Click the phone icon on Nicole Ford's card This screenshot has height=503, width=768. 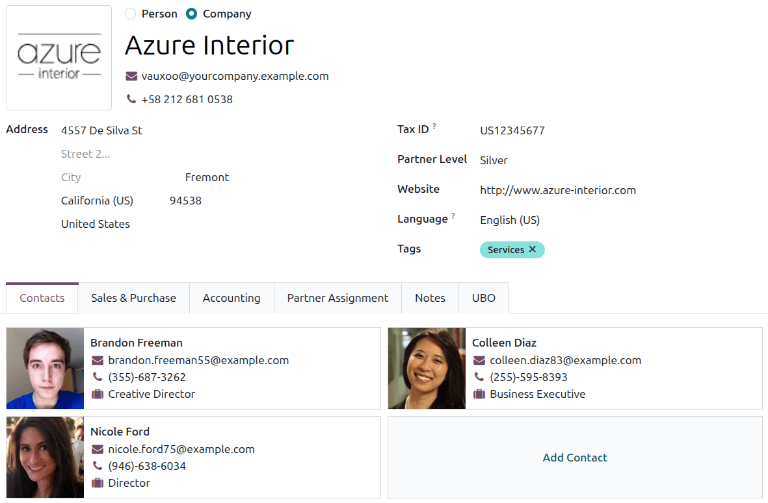point(97,466)
